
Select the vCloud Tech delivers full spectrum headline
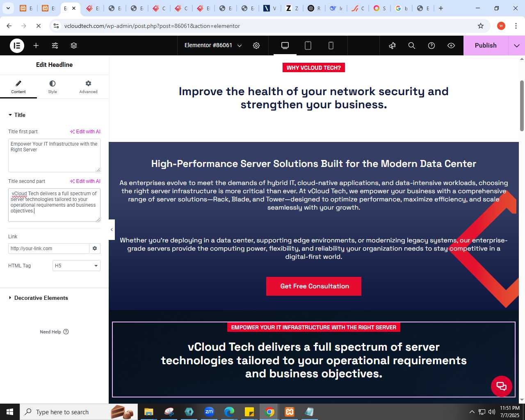pos(314,360)
